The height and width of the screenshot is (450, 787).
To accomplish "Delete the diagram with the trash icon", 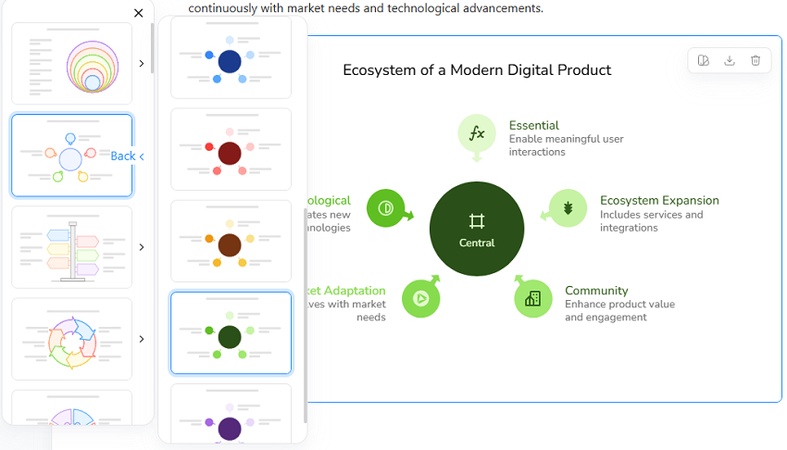I will [756, 60].
